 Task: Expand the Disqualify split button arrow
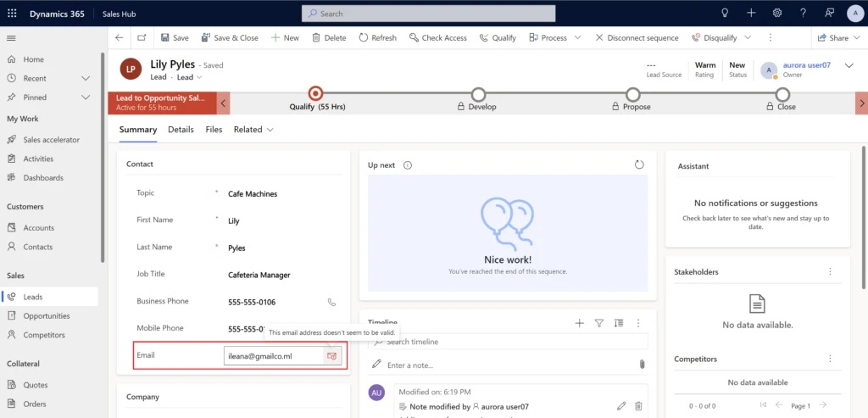tap(746, 38)
